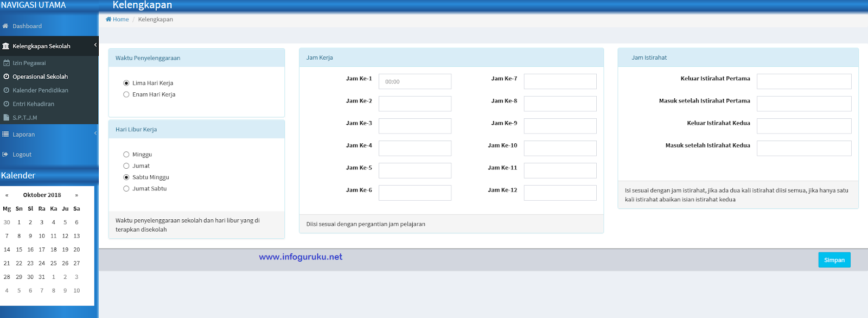This screenshot has width=868, height=318.
Task: Choose Jumat as hari libur
Action: coord(126,166)
